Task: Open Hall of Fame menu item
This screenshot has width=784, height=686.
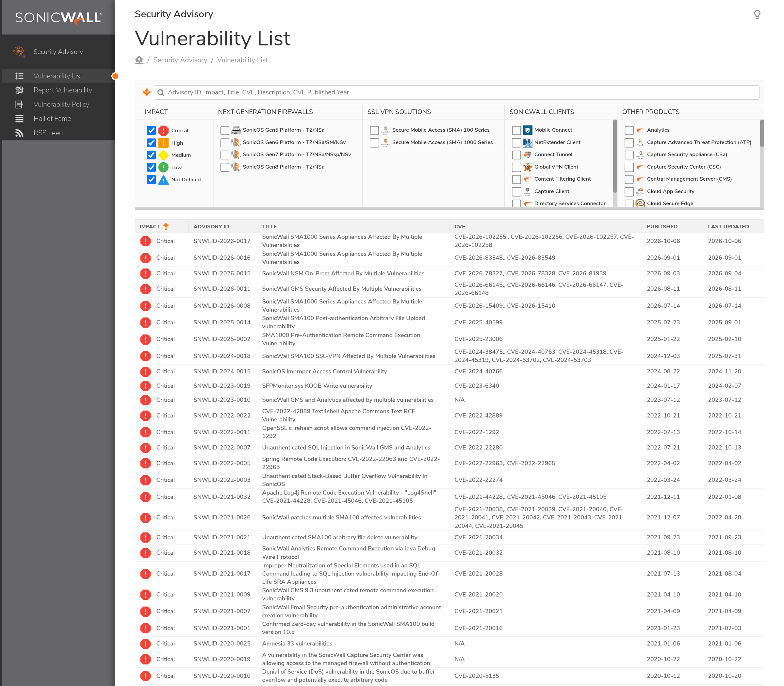Action: coord(52,119)
